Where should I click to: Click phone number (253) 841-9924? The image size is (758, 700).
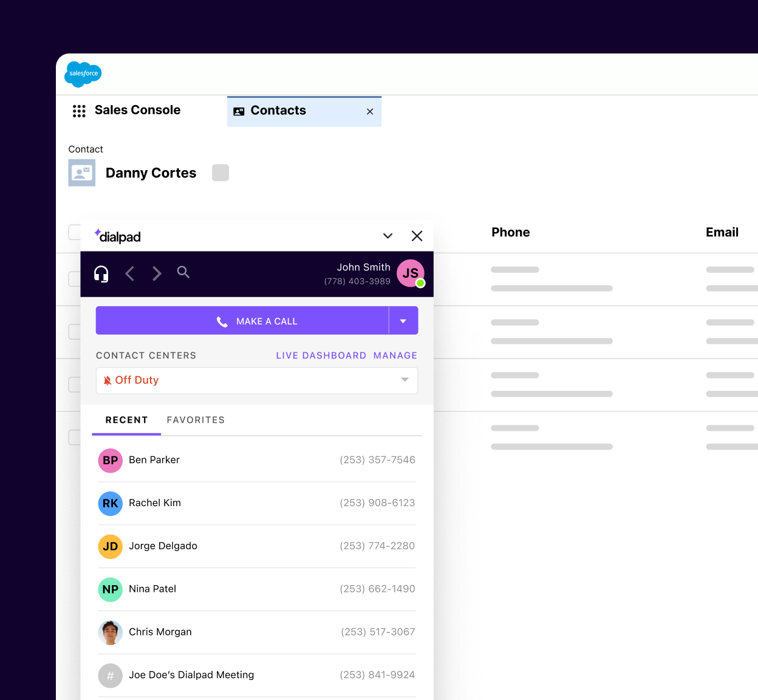tap(377, 675)
